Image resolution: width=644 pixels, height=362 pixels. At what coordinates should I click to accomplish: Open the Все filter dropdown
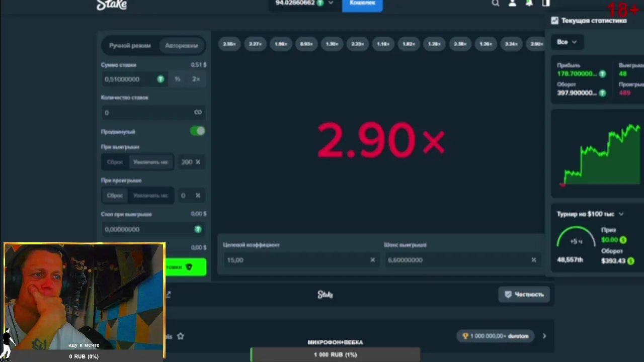point(567,42)
